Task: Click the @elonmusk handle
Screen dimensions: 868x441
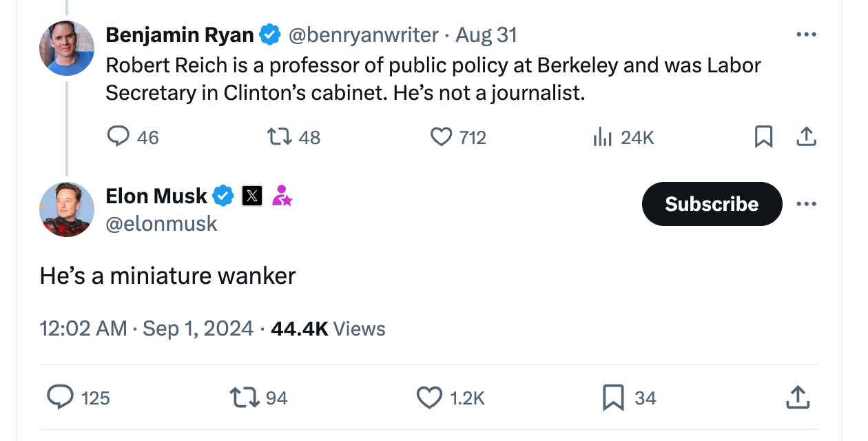Action: click(161, 223)
